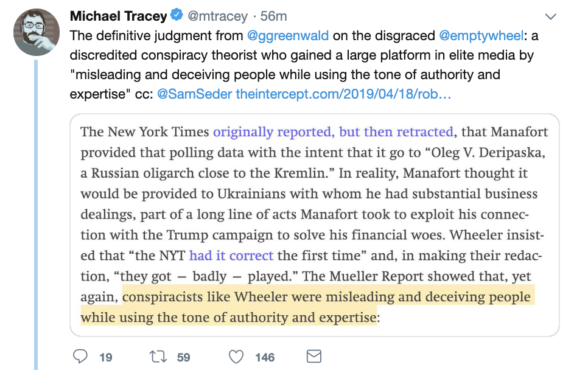Click the blue verified badge
This screenshot has width=588, height=370.
click(x=177, y=15)
